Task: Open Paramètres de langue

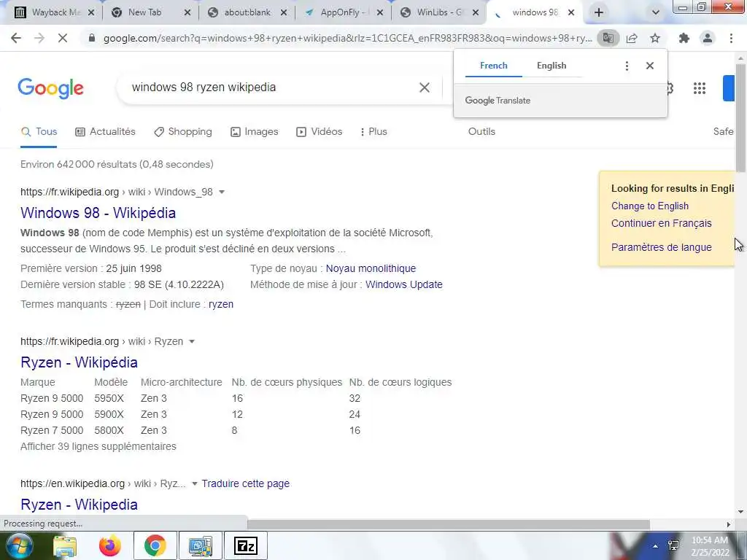Action: [661, 248]
